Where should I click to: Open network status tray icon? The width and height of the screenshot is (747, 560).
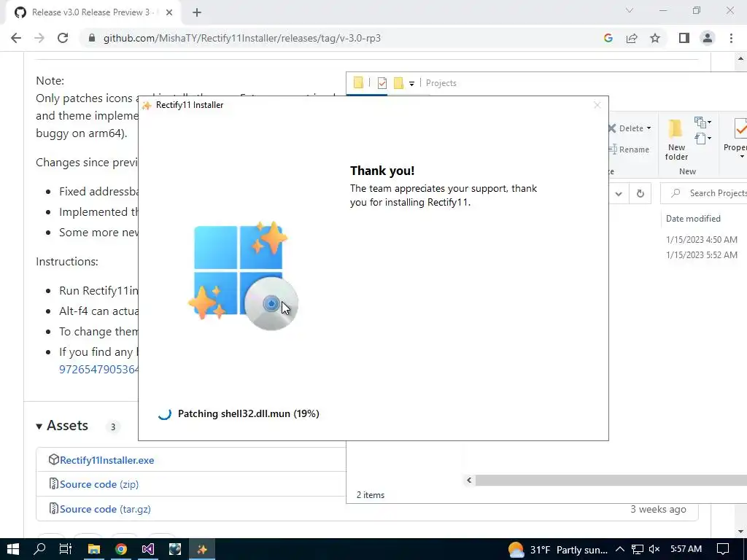637,550
